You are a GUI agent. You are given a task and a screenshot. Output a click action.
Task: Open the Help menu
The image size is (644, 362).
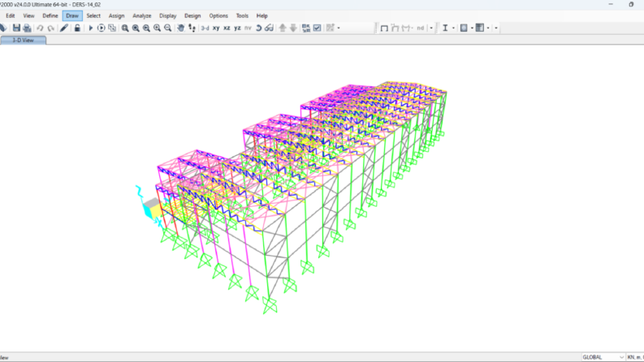tap(262, 15)
